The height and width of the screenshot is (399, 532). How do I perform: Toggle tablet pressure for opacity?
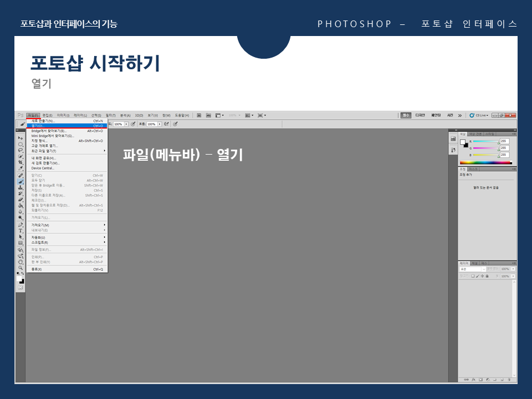(133, 124)
